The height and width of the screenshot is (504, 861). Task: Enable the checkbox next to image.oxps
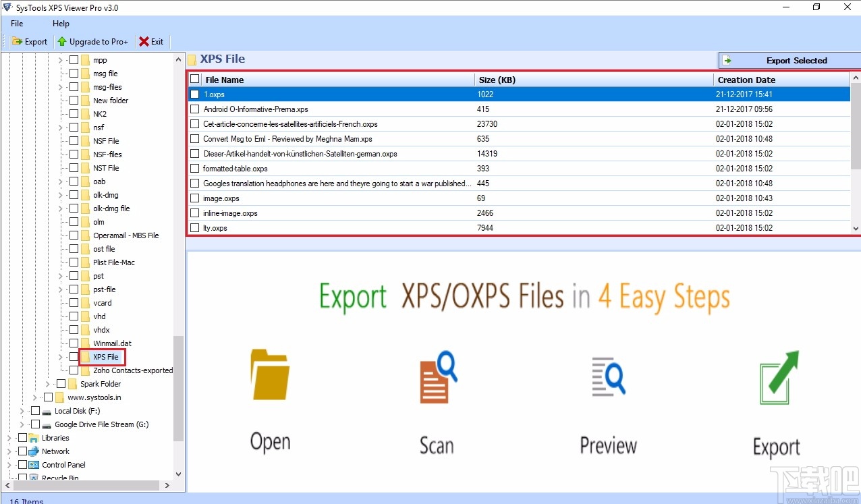tap(195, 198)
